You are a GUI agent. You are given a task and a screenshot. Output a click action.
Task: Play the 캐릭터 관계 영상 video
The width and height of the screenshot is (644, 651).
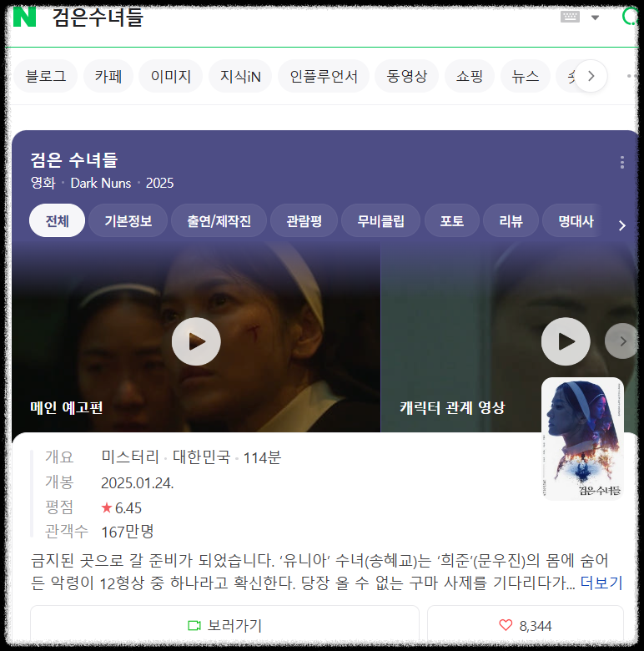click(566, 341)
